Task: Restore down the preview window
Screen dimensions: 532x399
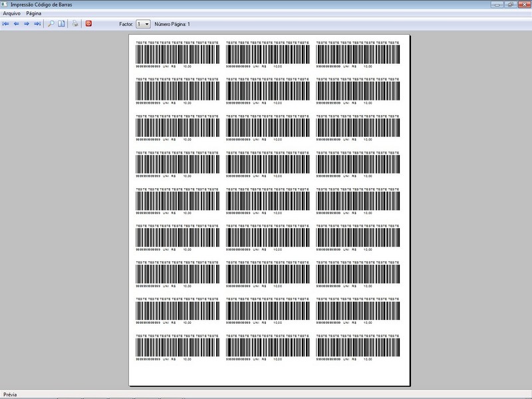Action: (x=511, y=5)
